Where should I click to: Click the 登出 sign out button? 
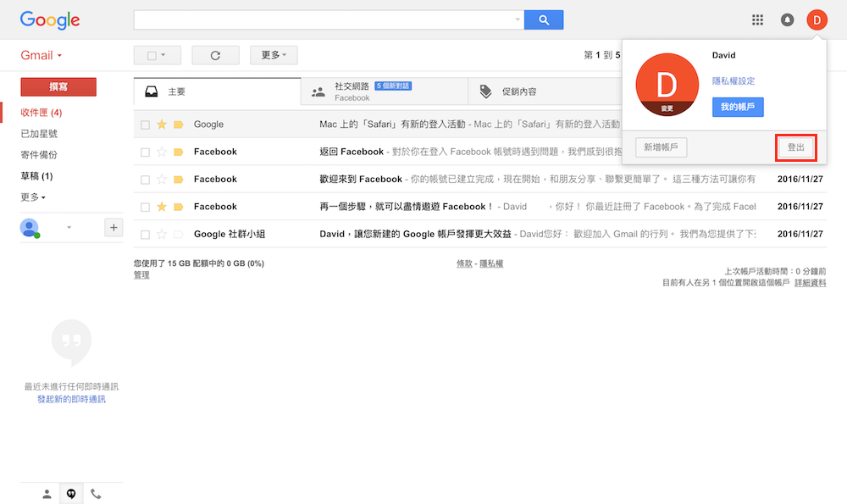point(796,147)
